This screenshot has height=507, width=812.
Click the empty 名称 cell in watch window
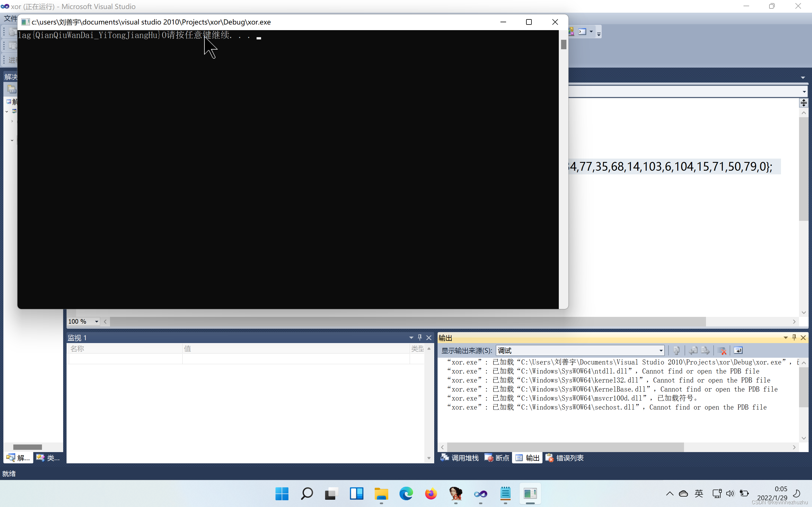pyautogui.click(x=125, y=359)
